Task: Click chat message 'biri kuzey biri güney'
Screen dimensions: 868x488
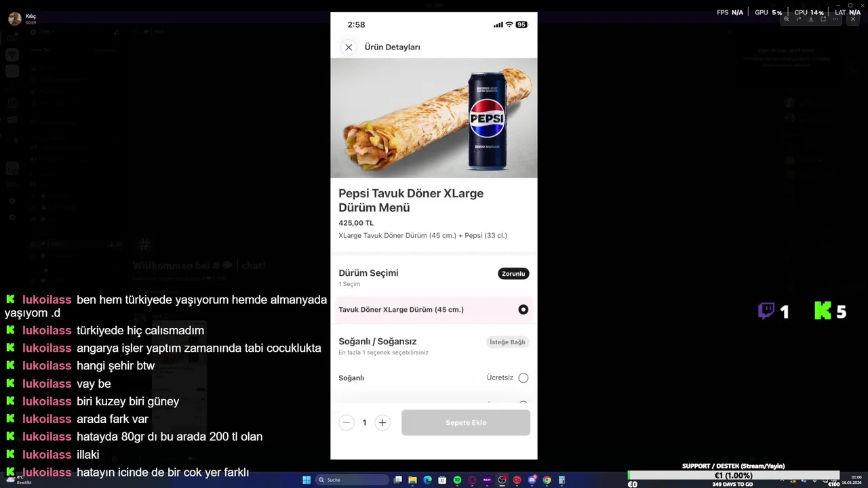Action: [x=128, y=401]
